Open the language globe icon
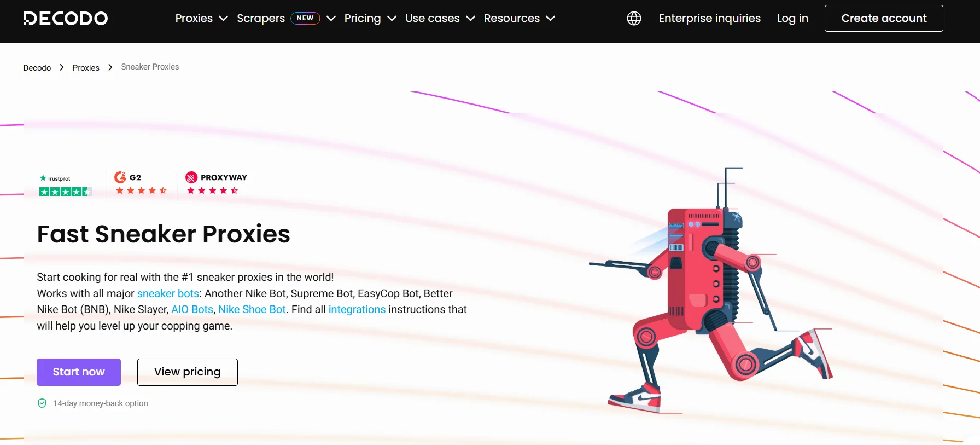980x445 pixels. pos(634,19)
